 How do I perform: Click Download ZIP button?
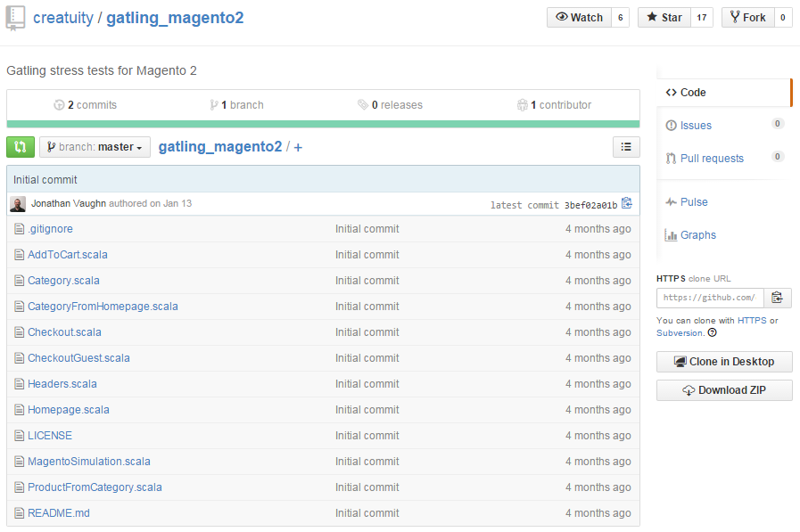click(x=724, y=390)
